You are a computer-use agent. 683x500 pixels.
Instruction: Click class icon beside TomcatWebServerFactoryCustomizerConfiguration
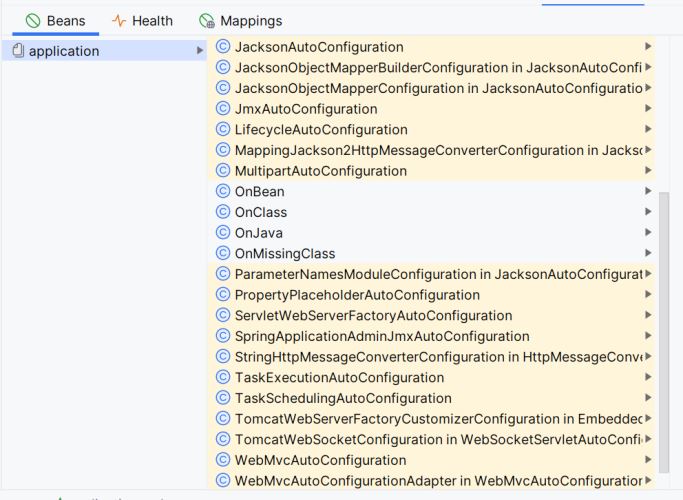pyautogui.click(x=223, y=419)
